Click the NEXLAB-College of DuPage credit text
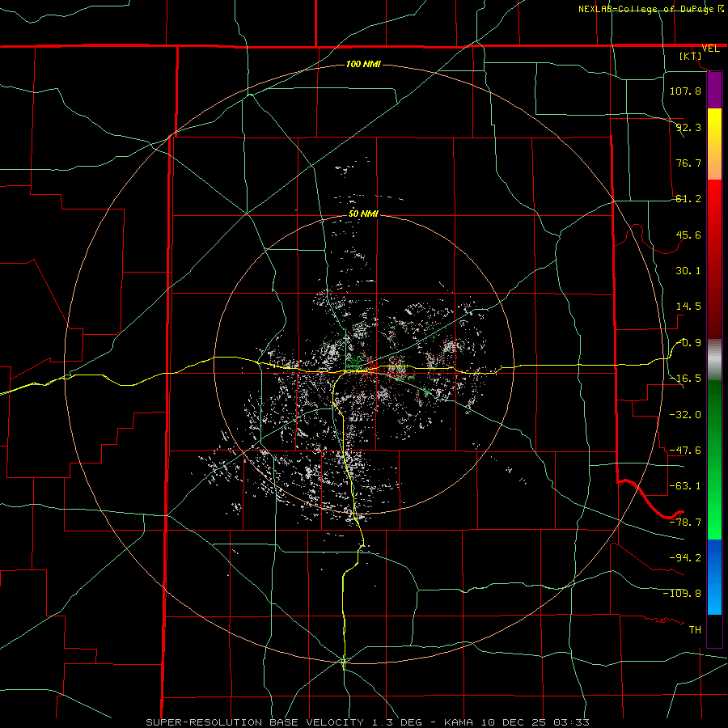The image size is (728, 728). tap(650, 9)
